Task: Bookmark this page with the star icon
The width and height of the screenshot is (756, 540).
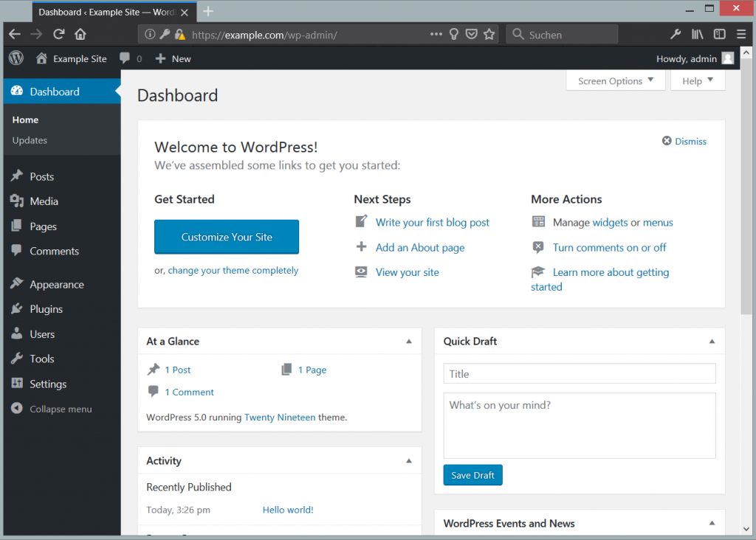Action: [x=489, y=34]
